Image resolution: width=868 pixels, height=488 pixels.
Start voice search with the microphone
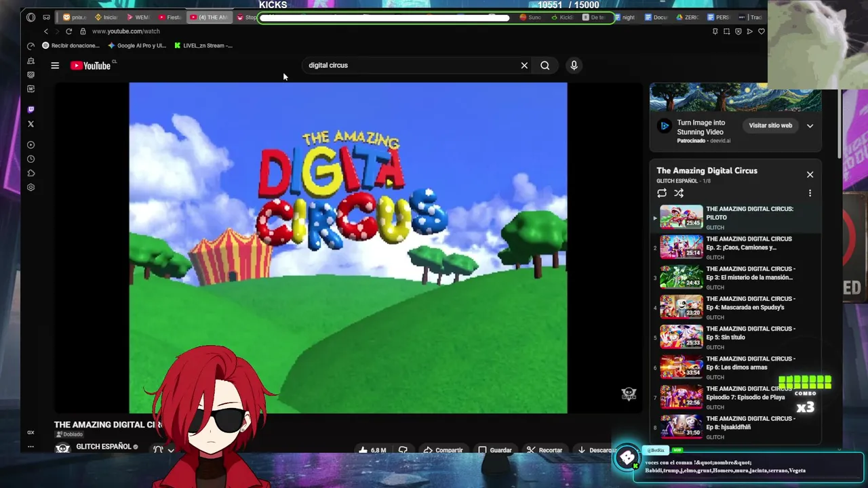574,66
